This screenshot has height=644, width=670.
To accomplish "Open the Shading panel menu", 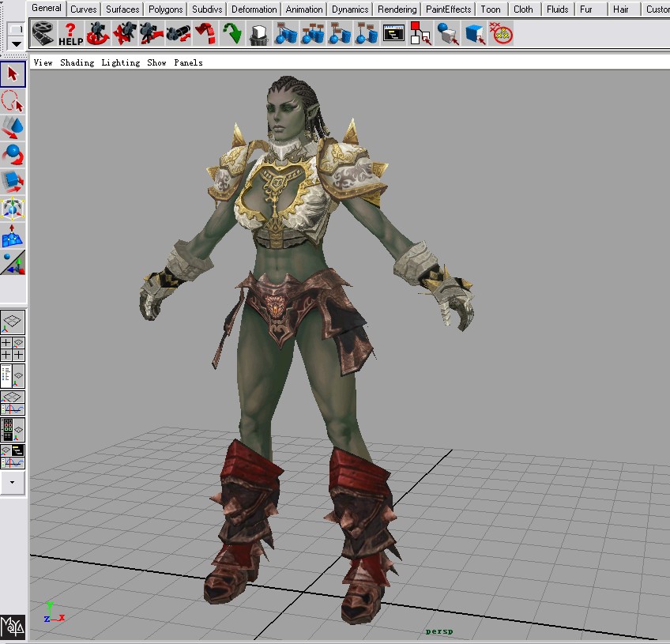I will (77, 62).
